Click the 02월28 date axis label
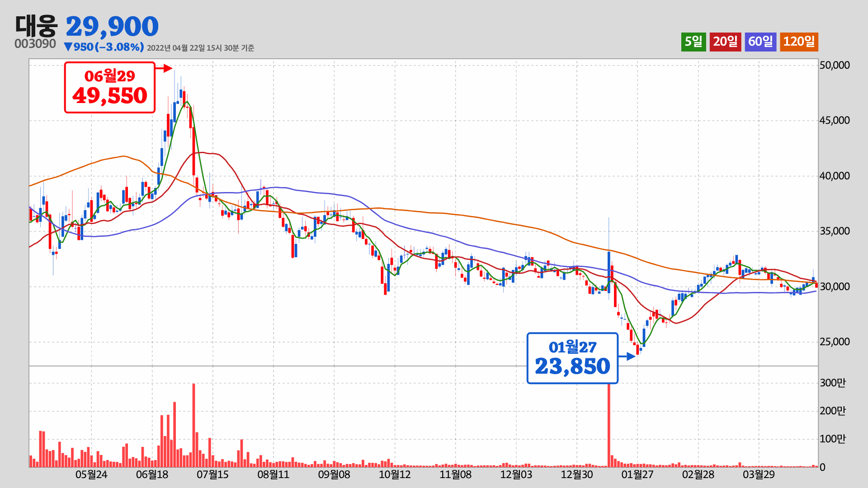The height and width of the screenshot is (488, 868). 698,475
